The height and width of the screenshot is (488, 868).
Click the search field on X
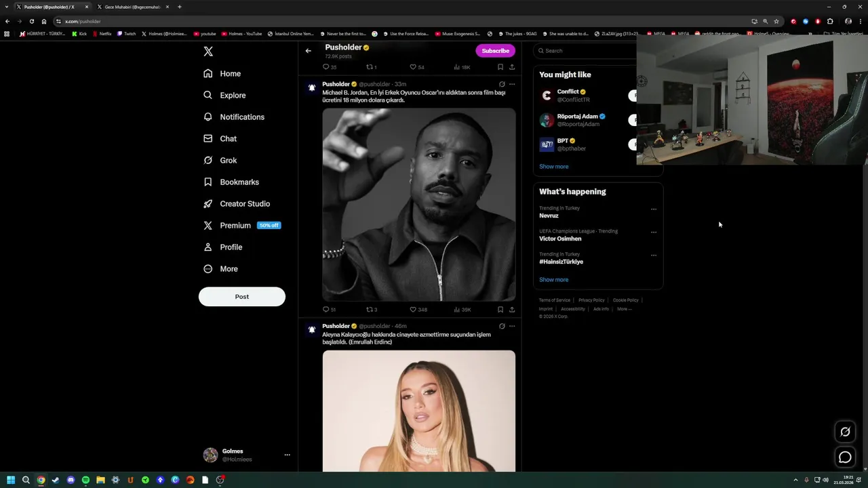(x=587, y=51)
